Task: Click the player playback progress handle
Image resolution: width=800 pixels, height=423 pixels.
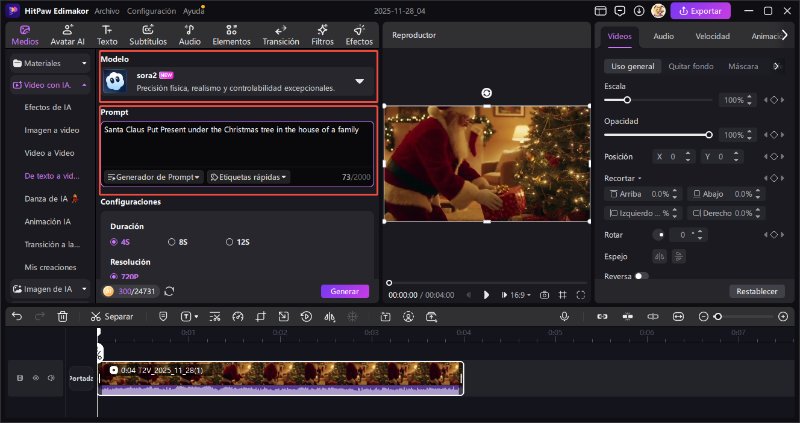Action: click(389, 283)
